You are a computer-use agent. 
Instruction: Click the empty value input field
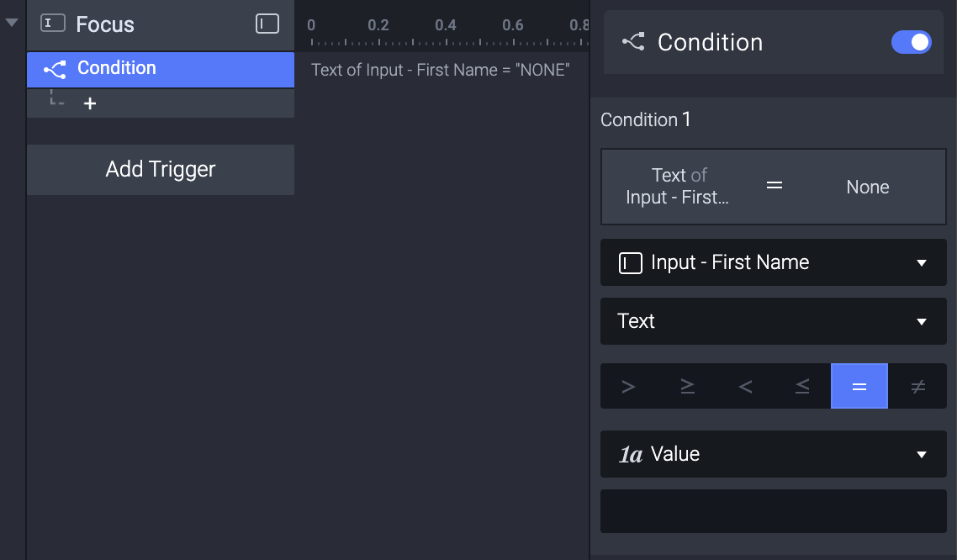tap(774, 511)
